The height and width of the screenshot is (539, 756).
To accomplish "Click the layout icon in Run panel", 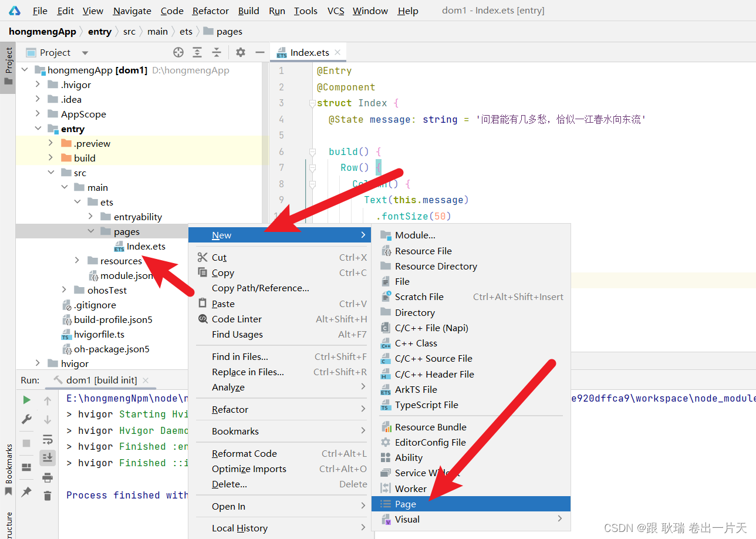I will [x=26, y=467].
